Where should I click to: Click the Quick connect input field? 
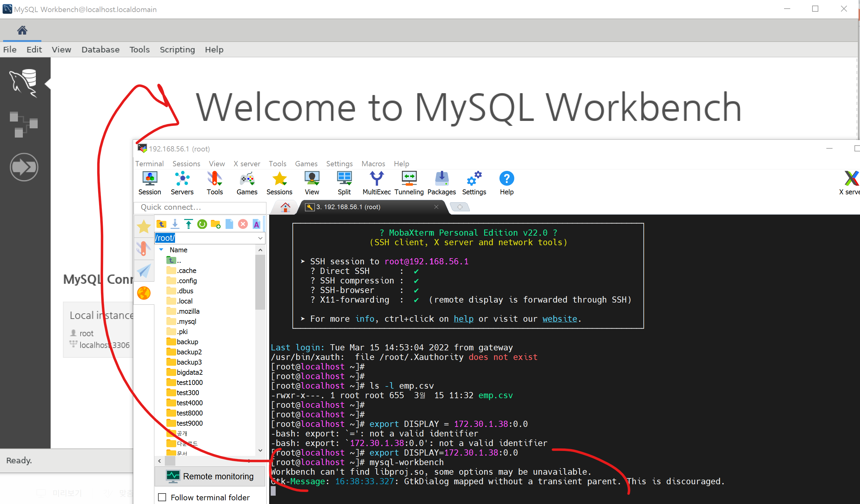[x=201, y=207]
